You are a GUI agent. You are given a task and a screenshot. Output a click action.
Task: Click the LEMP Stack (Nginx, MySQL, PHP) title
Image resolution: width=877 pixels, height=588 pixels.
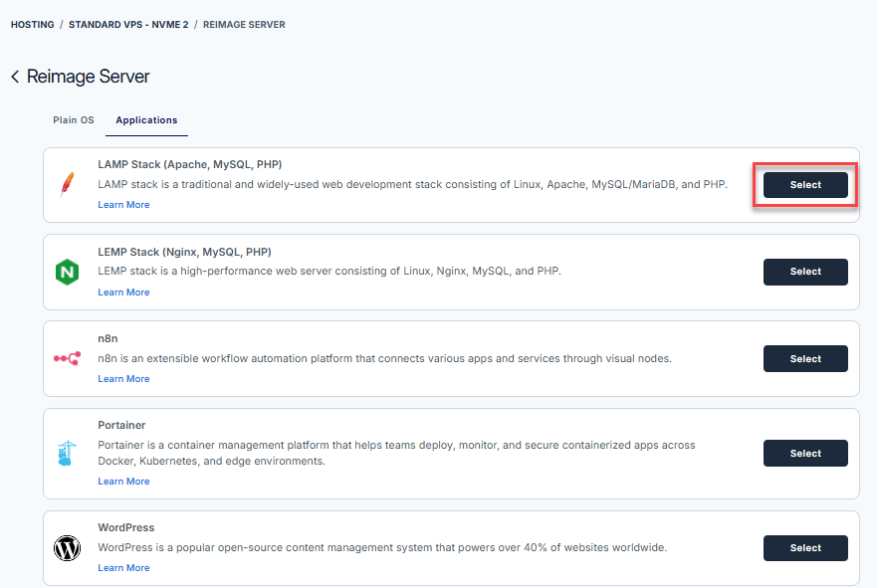(184, 252)
